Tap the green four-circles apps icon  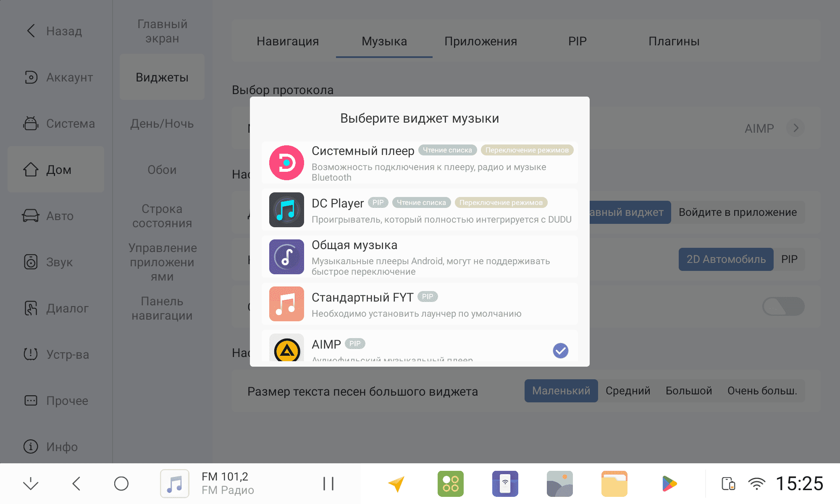[450, 483]
